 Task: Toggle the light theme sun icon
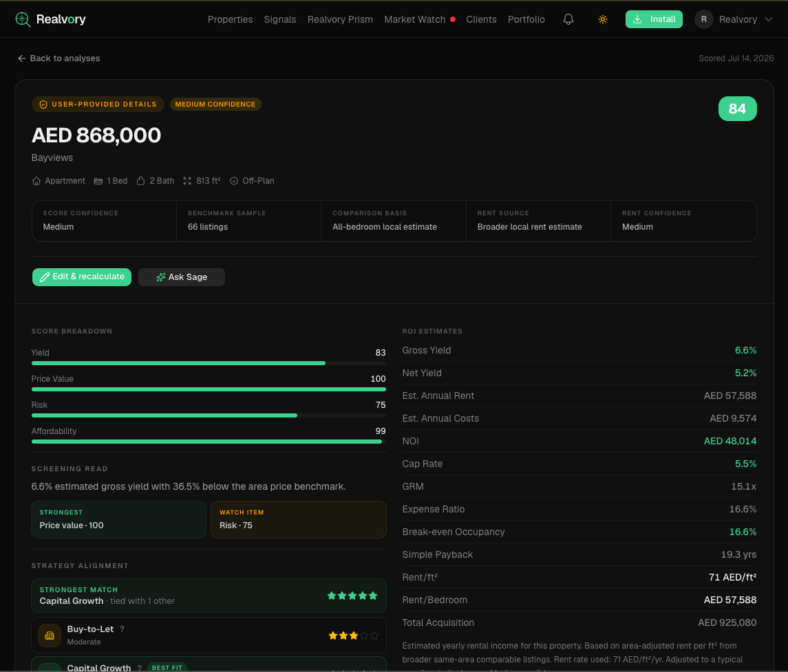tap(603, 19)
